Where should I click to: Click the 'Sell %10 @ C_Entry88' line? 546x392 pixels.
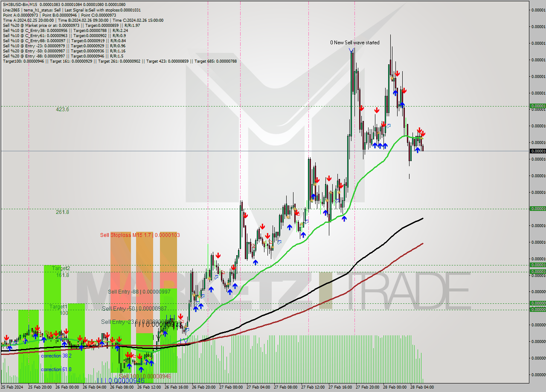pos(64,40)
